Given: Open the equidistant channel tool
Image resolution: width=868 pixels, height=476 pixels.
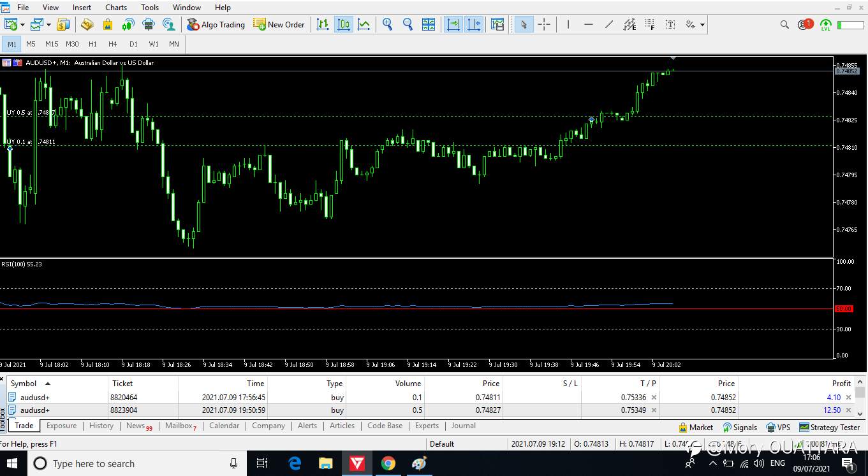Looking at the screenshot, I should click(x=629, y=25).
